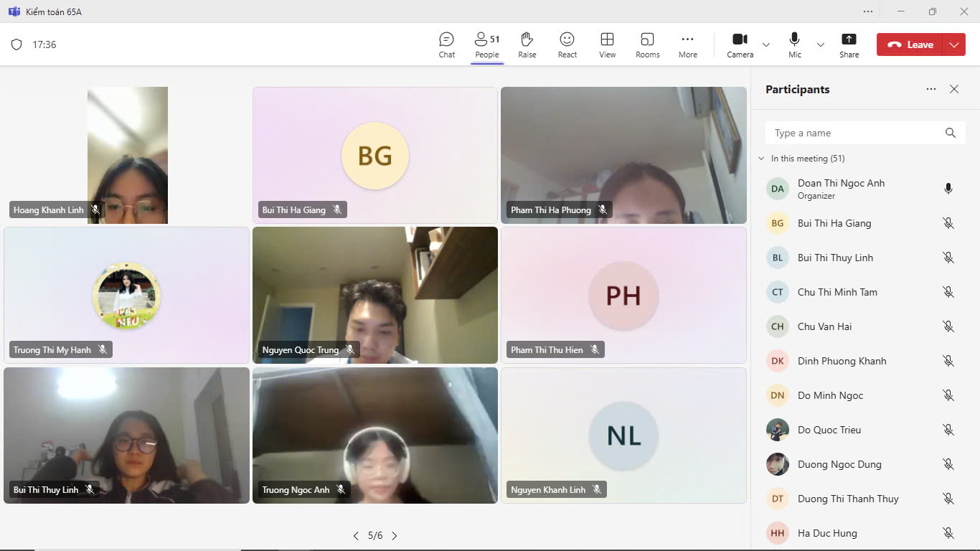The image size is (980, 551).
Task: Open the dropdown arrow beside Leave
Action: [x=953, y=44]
